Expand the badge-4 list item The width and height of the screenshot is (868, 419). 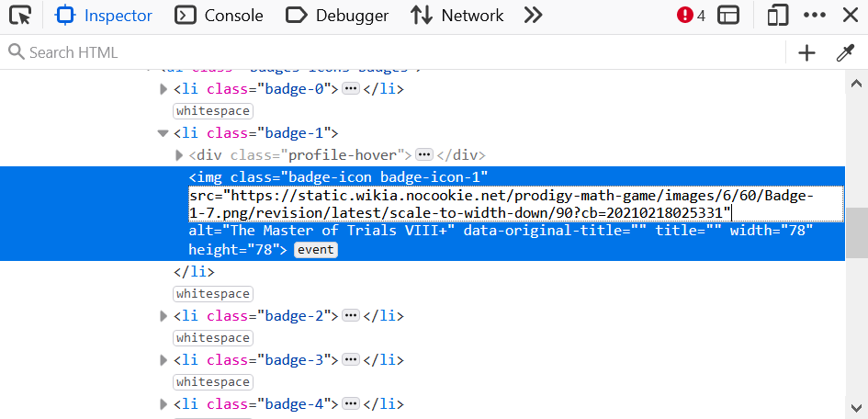(x=163, y=404)
